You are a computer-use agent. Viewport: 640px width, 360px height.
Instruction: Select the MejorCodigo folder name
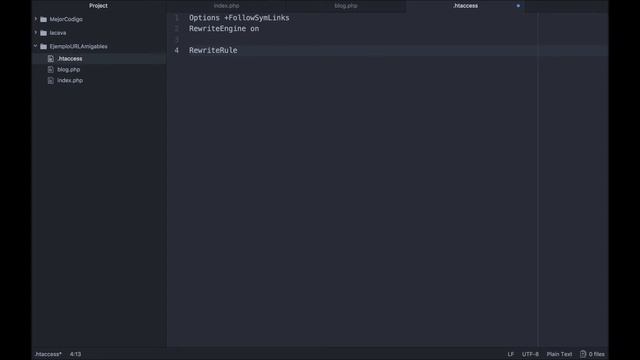[66, 19]
